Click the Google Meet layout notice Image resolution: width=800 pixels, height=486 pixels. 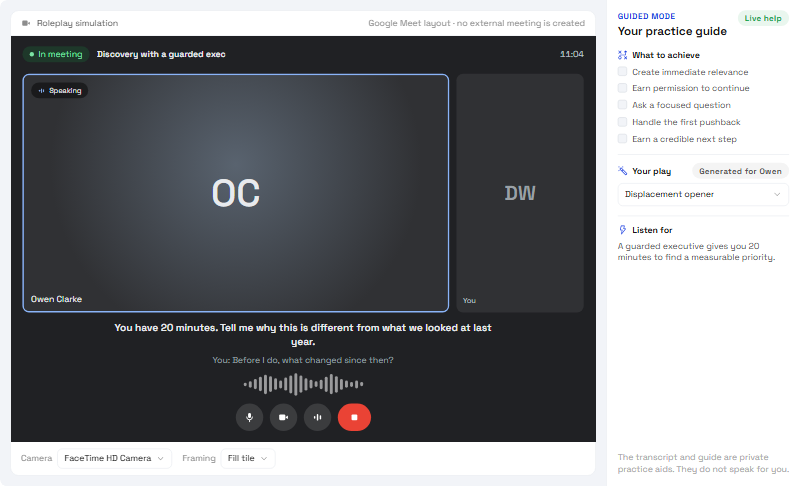pos(477,23)
